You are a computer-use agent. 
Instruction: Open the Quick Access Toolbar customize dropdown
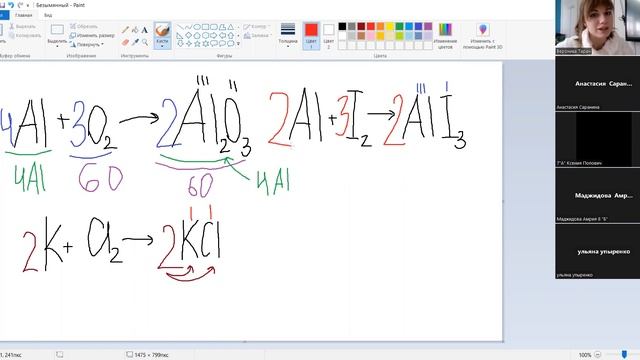click(x=28, y=5)
